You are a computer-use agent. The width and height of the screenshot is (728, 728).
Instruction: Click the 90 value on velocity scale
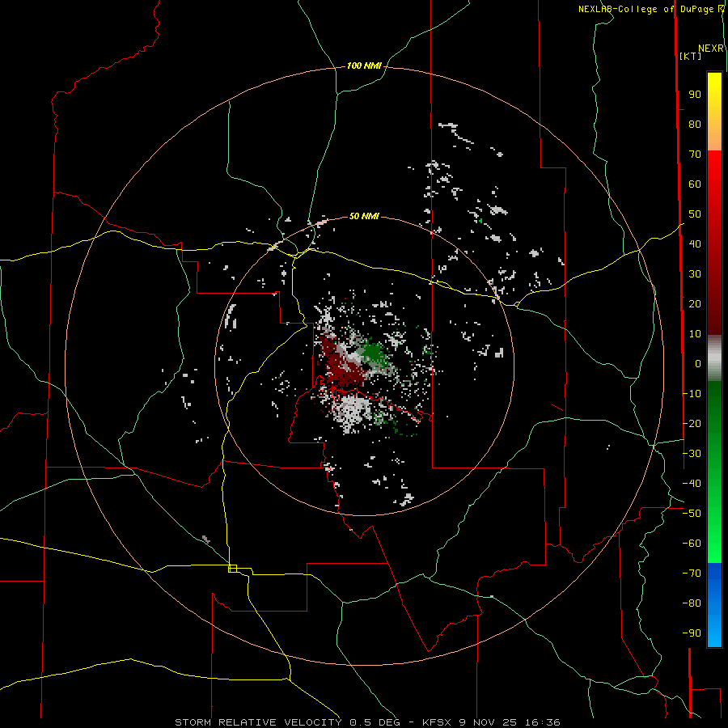coord(695,95)
